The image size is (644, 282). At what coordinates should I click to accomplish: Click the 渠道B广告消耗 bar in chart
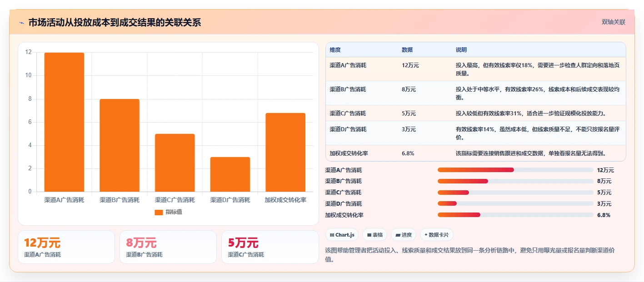coord(120,145)
